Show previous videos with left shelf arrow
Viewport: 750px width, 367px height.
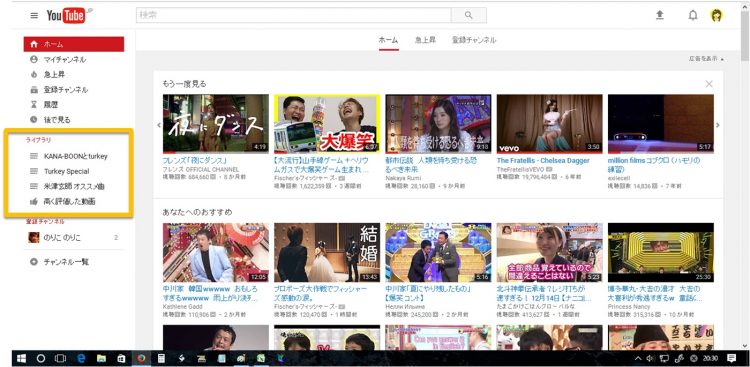pyautogui.click(x=159, y=125)
